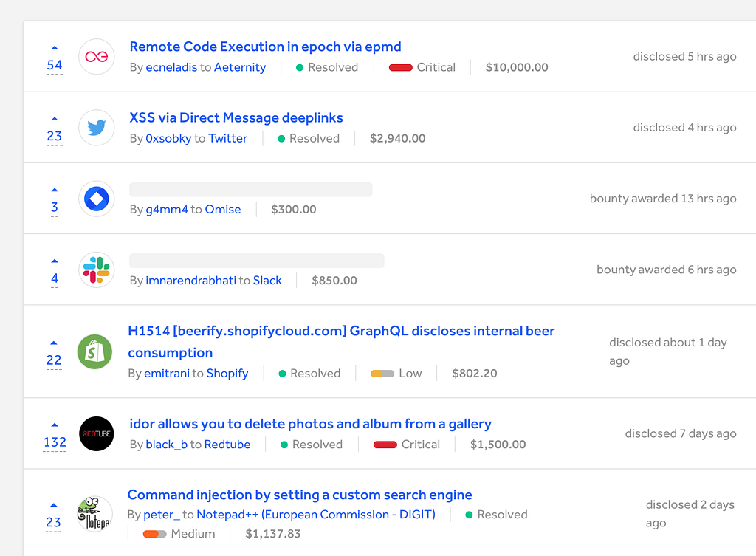756x556 pixels.
Task: Click the Redtube logo icon
Action: coord(96,433)
